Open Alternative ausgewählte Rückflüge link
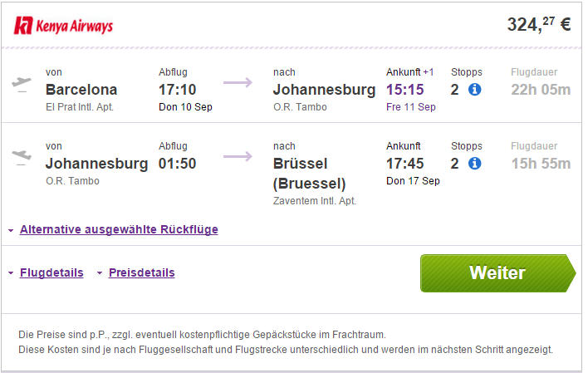588x373 pixels. pyautogui.click(x=119, y=229)
